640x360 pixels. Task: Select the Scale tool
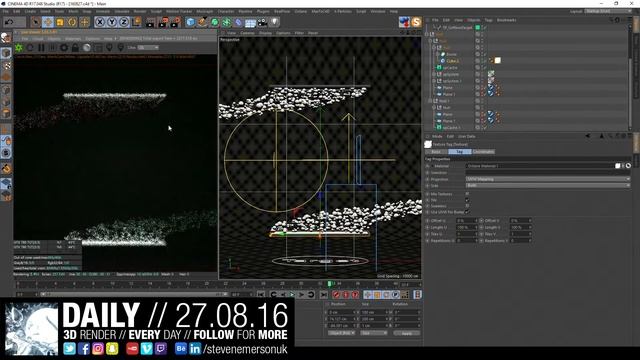coord(60,22)
